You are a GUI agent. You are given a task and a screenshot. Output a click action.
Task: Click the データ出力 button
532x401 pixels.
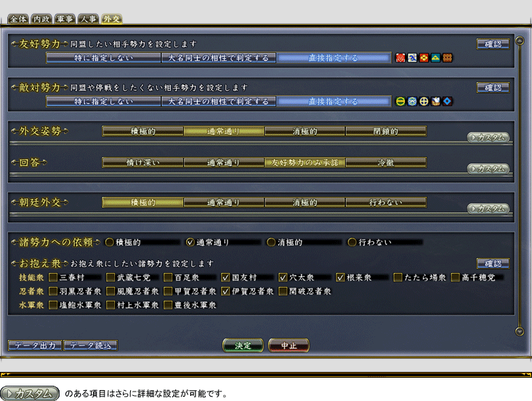pos(35,346)
